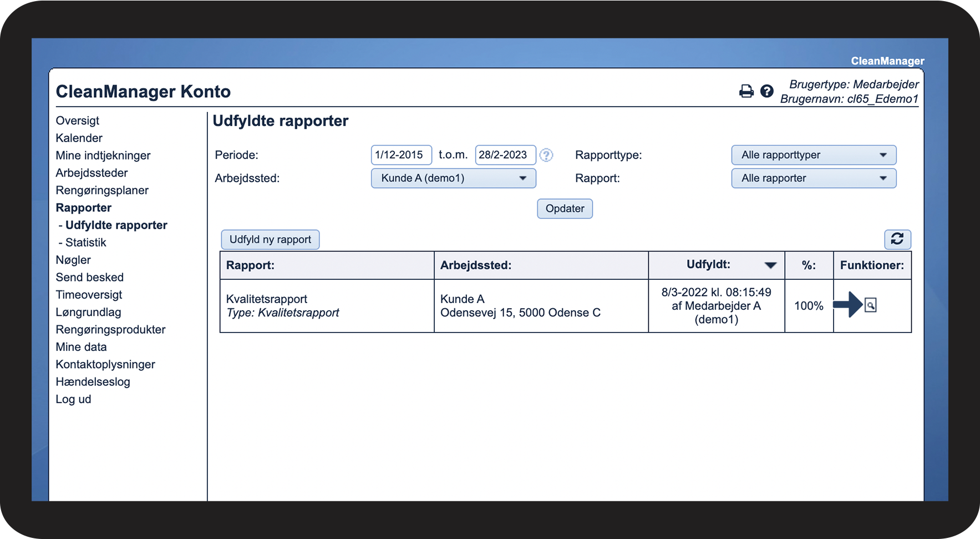The height and width of the screenshot is (539, 980).
Task: Go to Kalender menu item
Action: 79,138
